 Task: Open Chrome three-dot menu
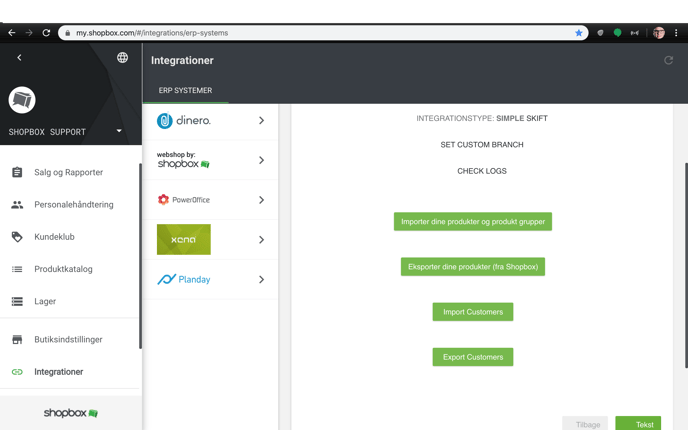click(x=676, y=33)
